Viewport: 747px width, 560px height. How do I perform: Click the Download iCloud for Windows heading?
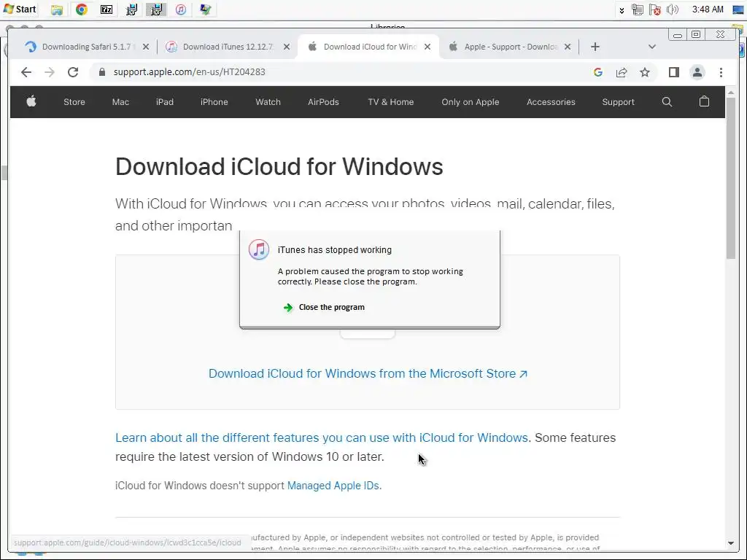279,167
